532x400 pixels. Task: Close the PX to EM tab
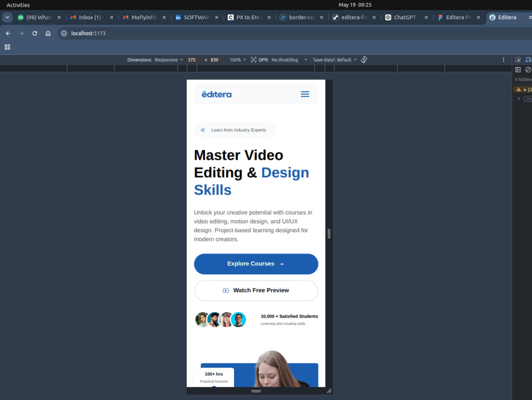269,18
